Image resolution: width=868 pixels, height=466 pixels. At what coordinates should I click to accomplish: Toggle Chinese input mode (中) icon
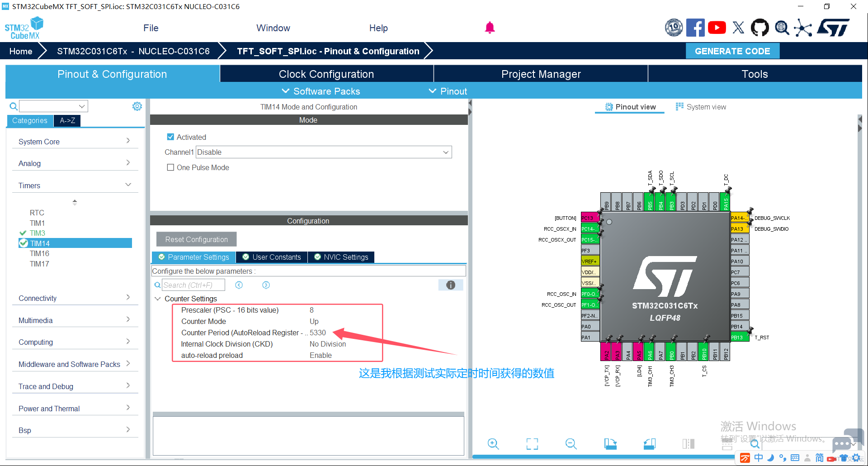click(759, 458)
